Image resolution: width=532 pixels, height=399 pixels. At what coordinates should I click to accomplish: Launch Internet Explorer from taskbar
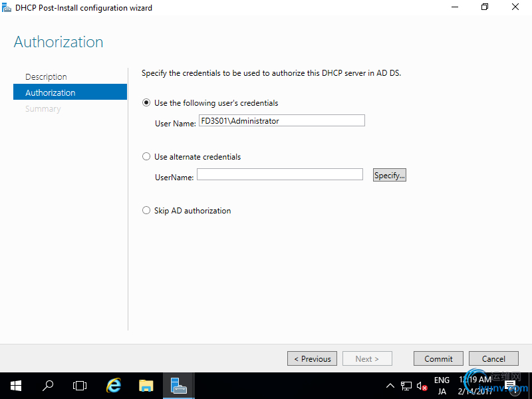(x=114, y=386)
